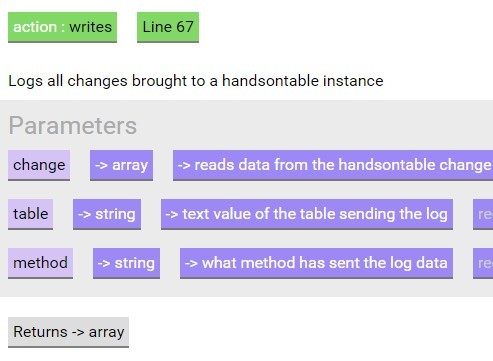Click the 'what method has sent the log data' tag

coord(316,263)
